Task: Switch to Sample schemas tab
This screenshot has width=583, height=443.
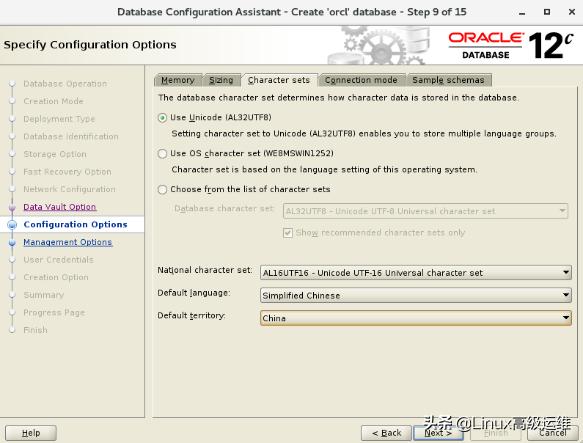Action: 448,80
